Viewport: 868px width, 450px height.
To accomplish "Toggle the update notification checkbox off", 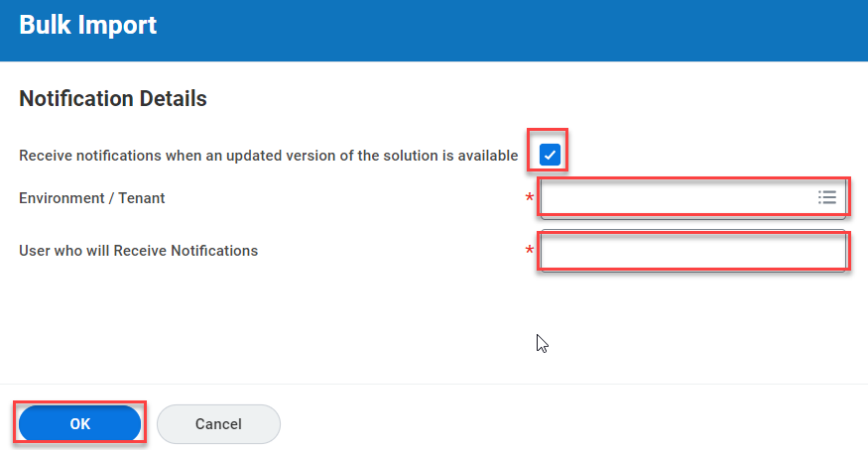I will [550, 155].
